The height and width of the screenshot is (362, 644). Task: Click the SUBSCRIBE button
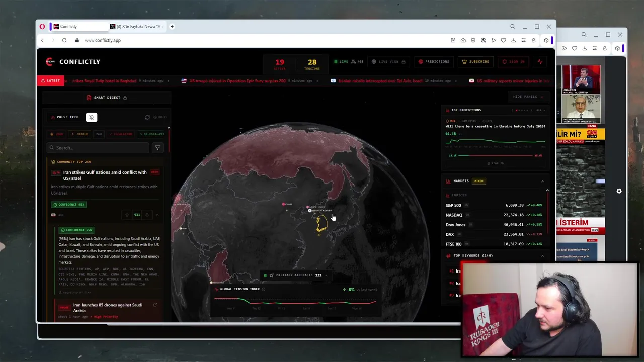click(x=475, y=62)
